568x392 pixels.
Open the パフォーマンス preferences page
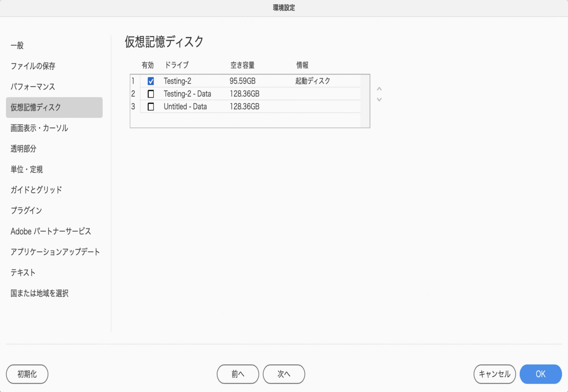[x=33, y=87]
